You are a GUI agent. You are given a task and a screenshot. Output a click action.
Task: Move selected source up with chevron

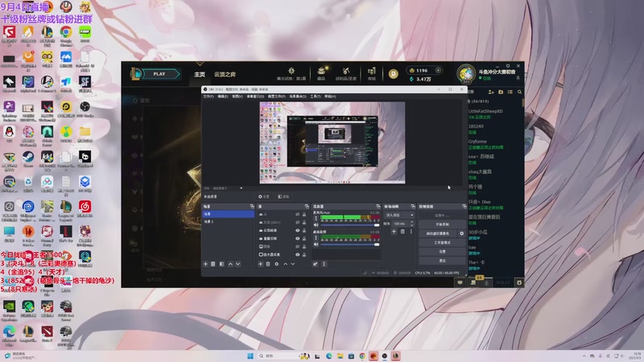[286, 264]
